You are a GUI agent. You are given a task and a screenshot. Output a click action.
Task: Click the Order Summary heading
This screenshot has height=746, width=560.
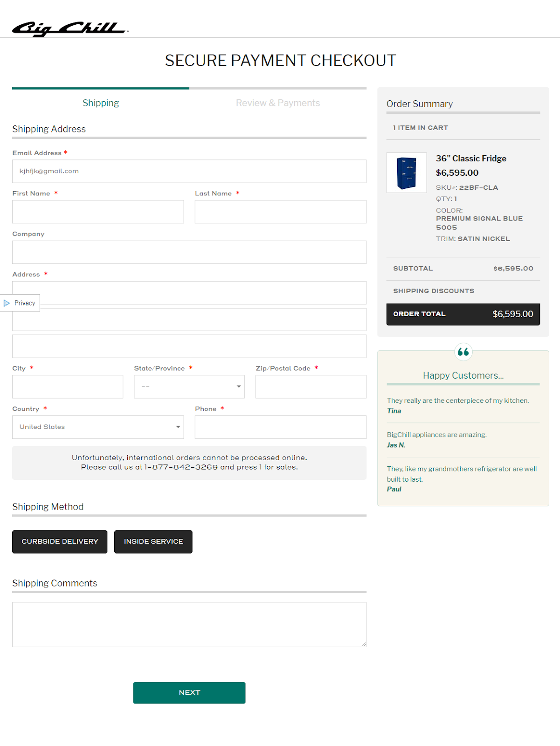pos(420,104)
